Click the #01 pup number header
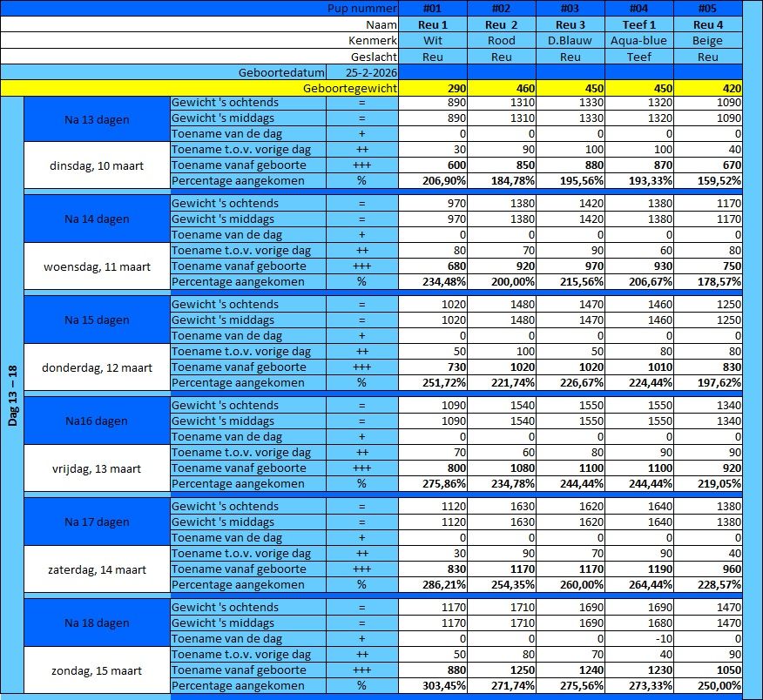 pyautogui.click(x=433, y=9)
